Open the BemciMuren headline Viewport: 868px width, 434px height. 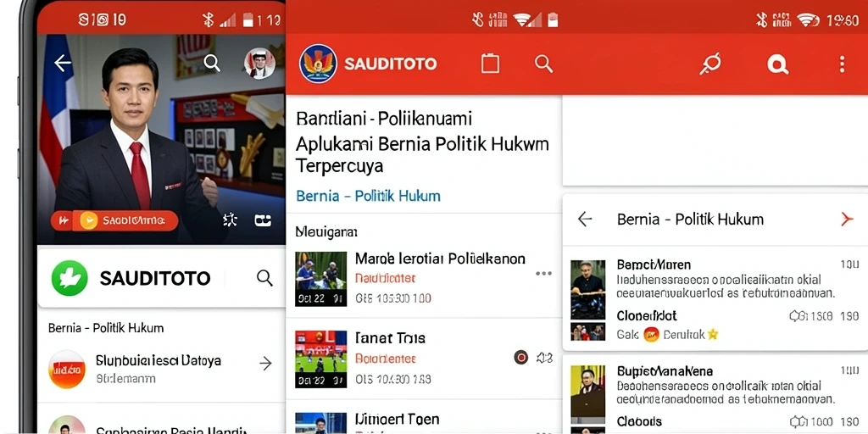pos(654,264)
